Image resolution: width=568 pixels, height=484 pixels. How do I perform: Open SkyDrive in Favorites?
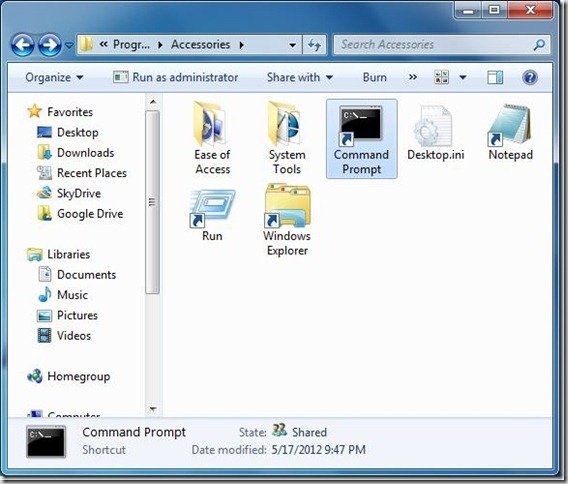click(x=69, y=193)
